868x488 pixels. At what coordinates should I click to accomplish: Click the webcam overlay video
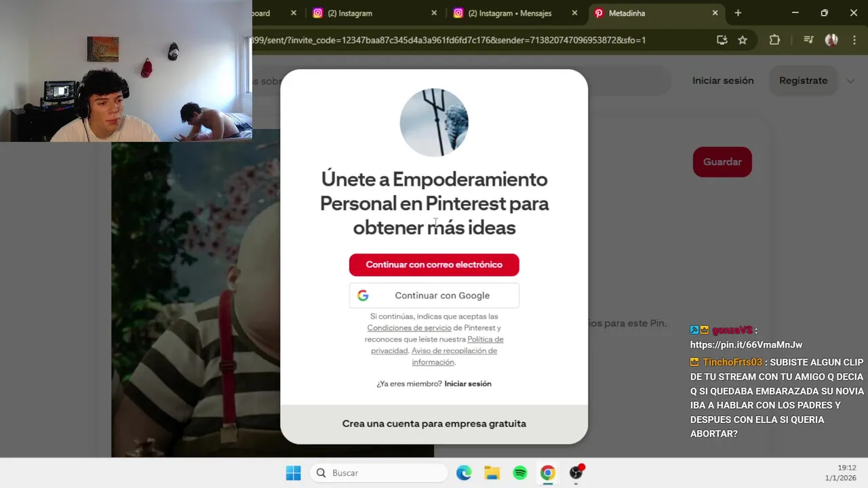pyautogui.click(x=126, y=70)
